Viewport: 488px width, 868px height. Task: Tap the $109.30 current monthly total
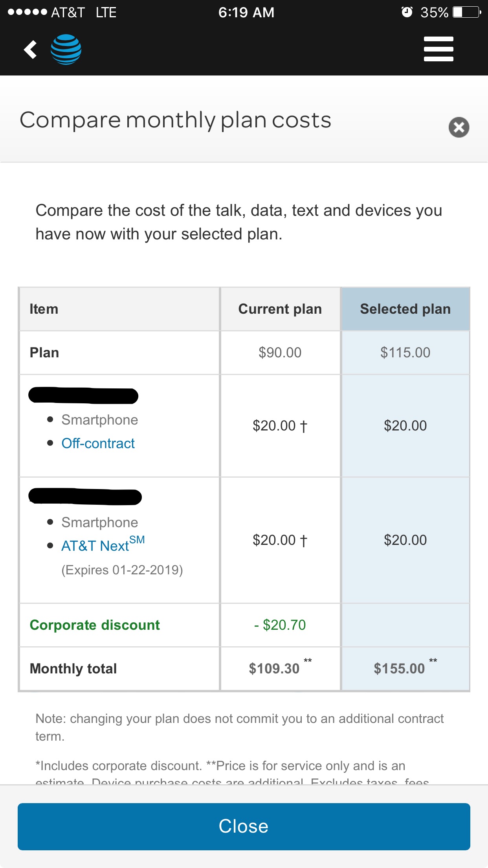(x=274, y=669)
